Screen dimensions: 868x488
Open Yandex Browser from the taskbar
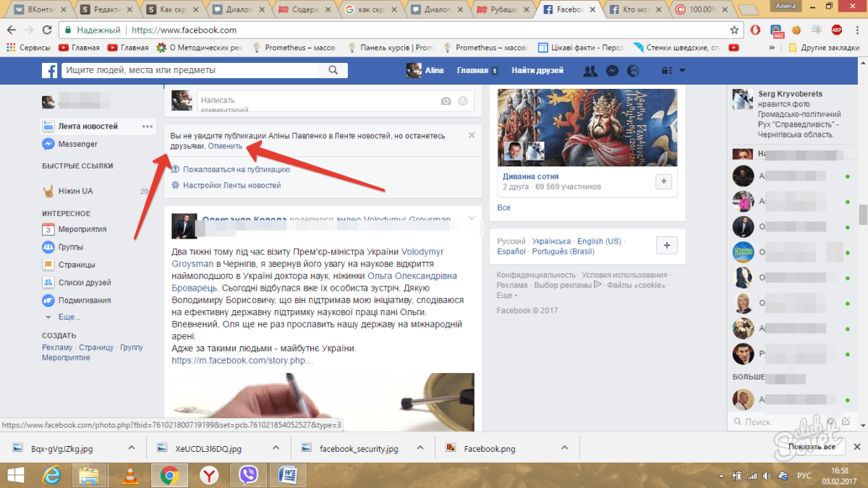pos(210,475)
